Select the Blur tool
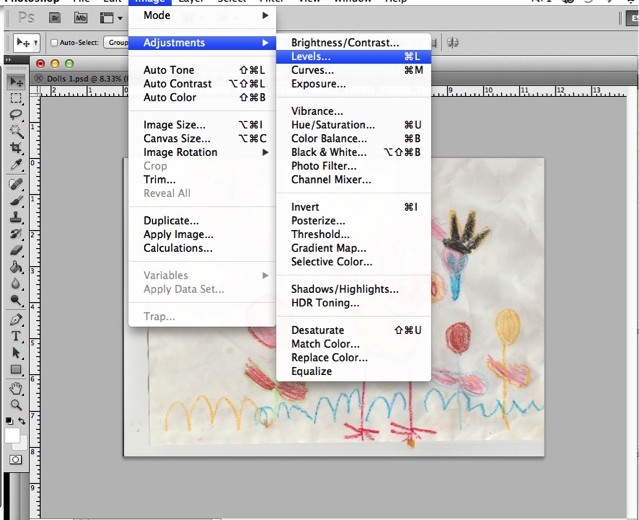639x520 pixels. [x=16, y=283]
